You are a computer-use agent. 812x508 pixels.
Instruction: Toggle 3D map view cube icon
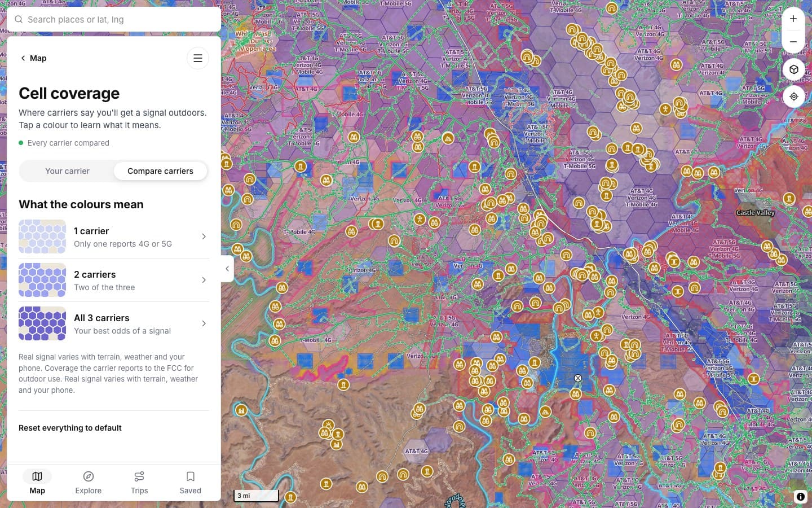[x=793, y=69]
